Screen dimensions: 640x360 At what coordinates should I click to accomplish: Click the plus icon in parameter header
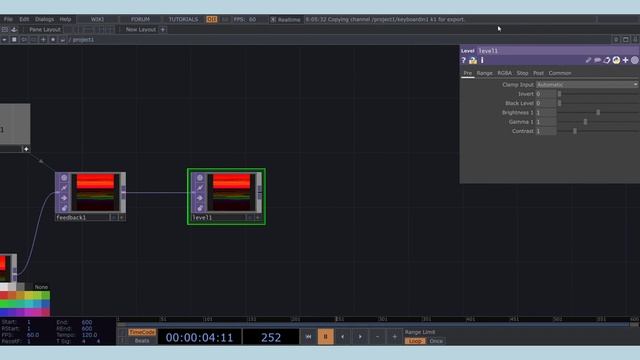point(625,60)
